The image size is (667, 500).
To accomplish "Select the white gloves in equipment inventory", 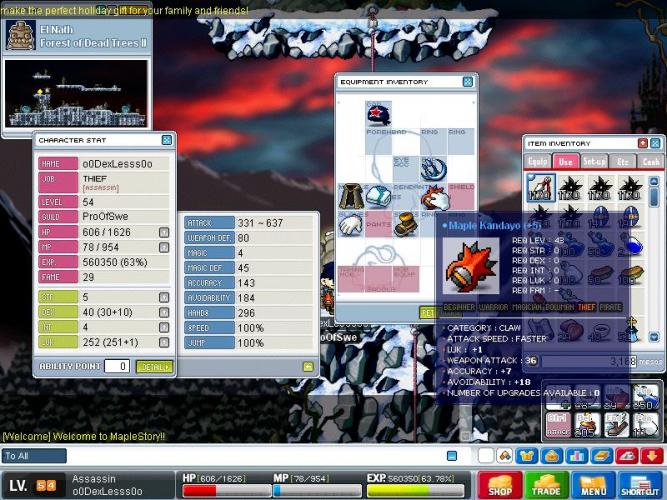I will (x=351, y=223).
